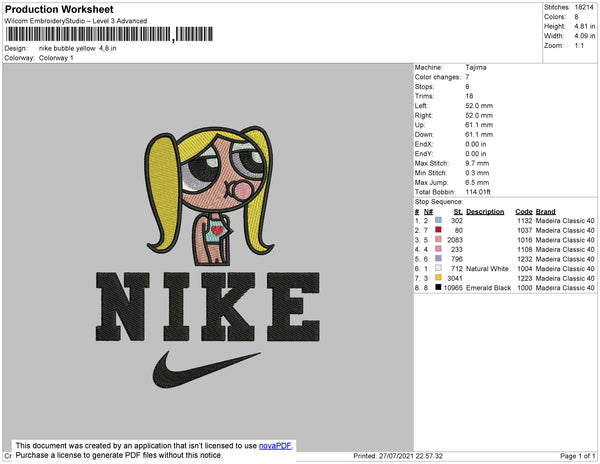The image size is (600, 464).
Task: Click the embroidered NIKE lettering in the preview
Action: [208, 306]
